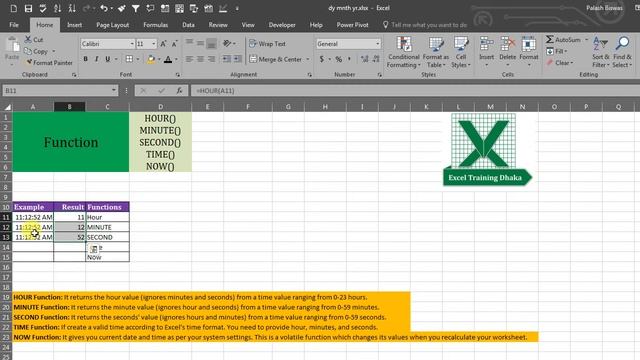The image size is (640, 360).
Task: Click Paste Options icon near row 14
Action: [93, 249]
